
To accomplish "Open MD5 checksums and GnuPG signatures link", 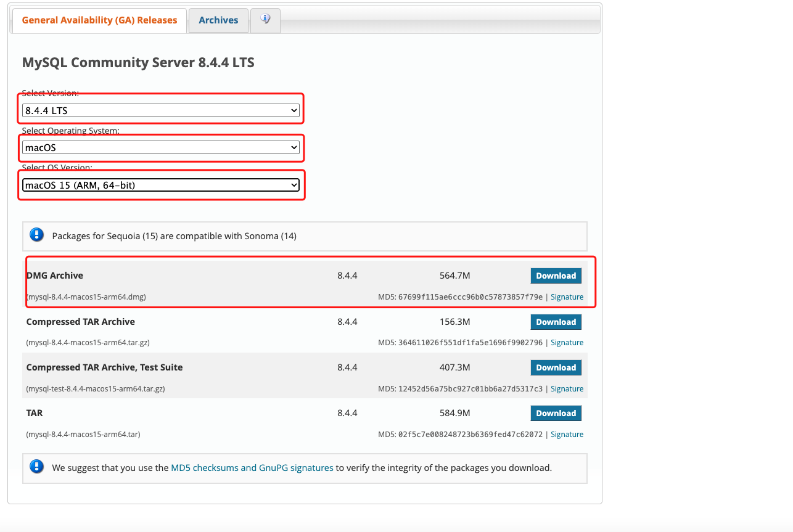I will point(252,468).
